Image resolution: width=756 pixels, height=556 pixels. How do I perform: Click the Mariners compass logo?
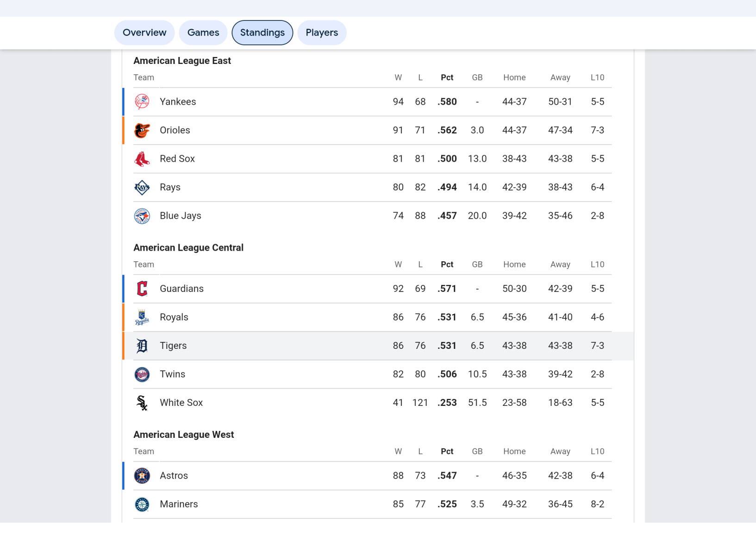pos(142,504)
